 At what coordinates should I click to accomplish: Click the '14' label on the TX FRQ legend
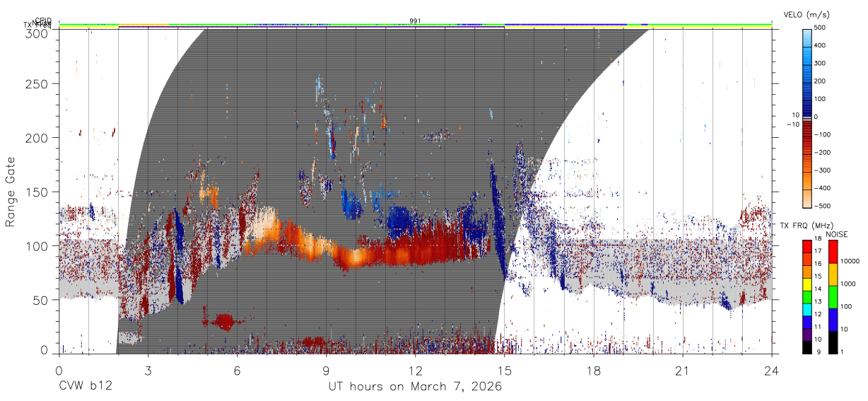coord(817,288)
